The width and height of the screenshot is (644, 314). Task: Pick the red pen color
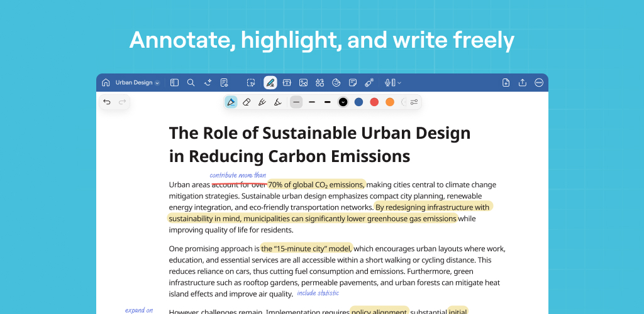374,102
